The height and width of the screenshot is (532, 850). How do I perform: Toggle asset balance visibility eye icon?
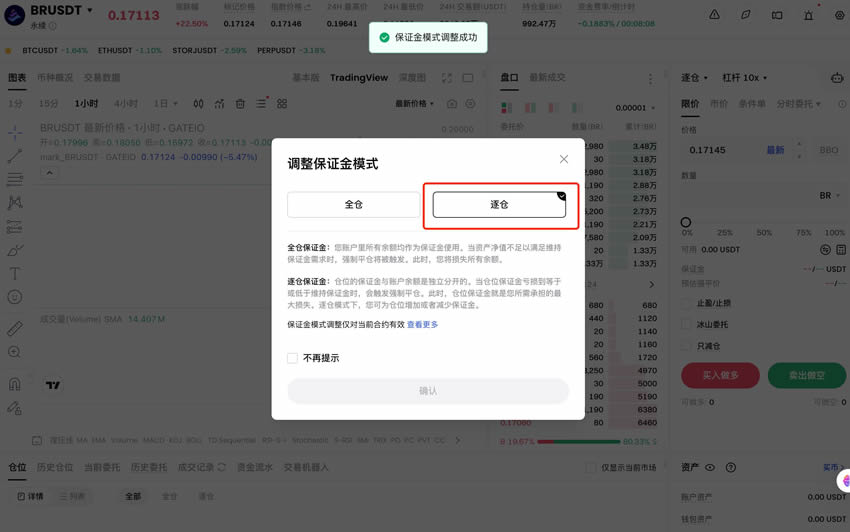coord(710,467)
